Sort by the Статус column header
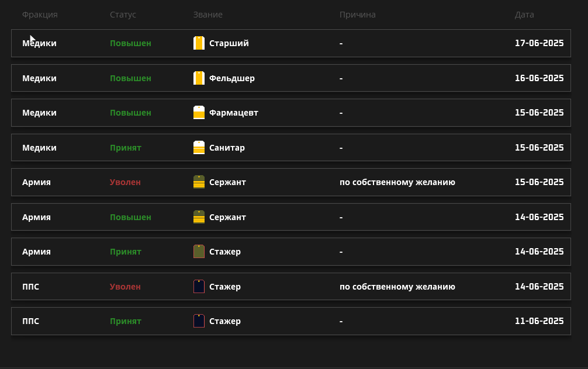The height and width of the screenshot is (369, 588). click(123, 15)
